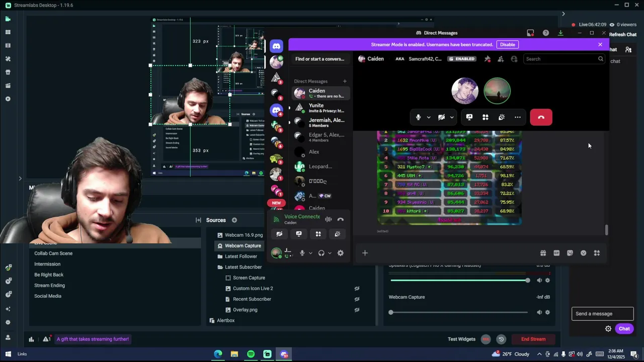Expand the Latest Follower folder
Screen dimensions: 644x362
pos(220,256)
